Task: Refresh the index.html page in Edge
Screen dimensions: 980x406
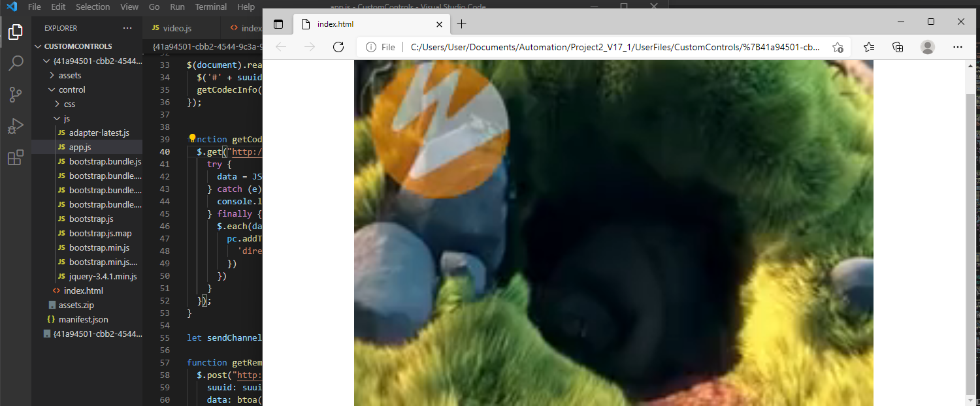Action: click(338, 47)
